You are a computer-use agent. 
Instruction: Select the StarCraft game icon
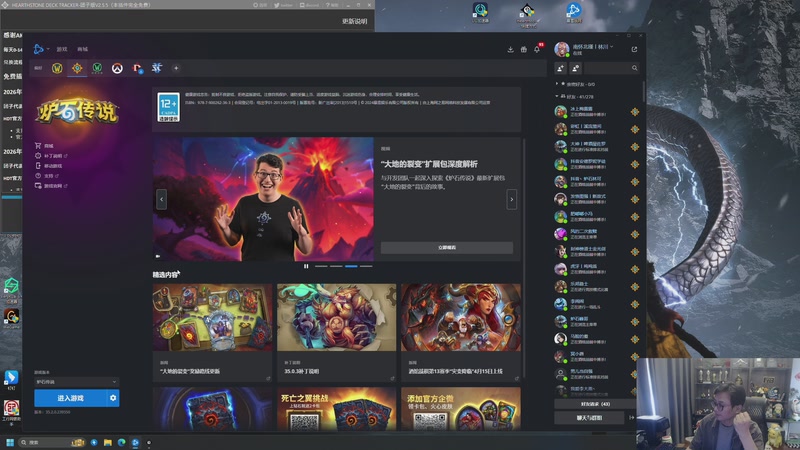pyautogui.click(x=157, y=68)
